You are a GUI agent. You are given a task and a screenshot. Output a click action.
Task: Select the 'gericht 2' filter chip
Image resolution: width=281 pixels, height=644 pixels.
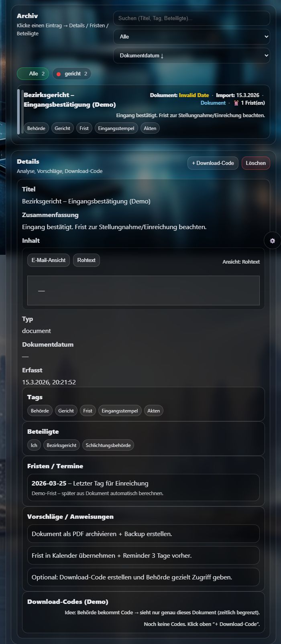click(x=71, y=74)
